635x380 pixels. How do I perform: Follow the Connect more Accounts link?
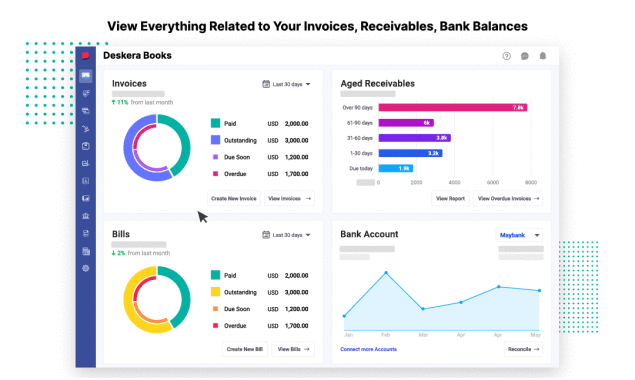[368, 349]
